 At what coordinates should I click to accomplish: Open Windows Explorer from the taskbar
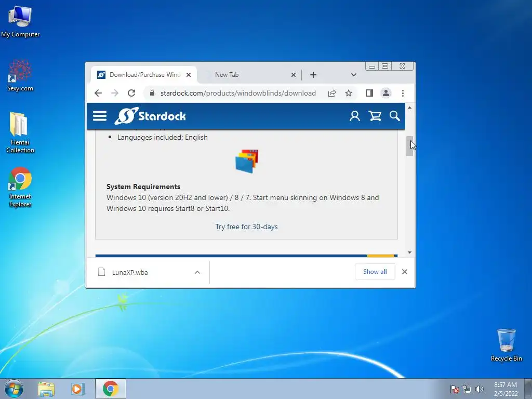pos(46,389)
